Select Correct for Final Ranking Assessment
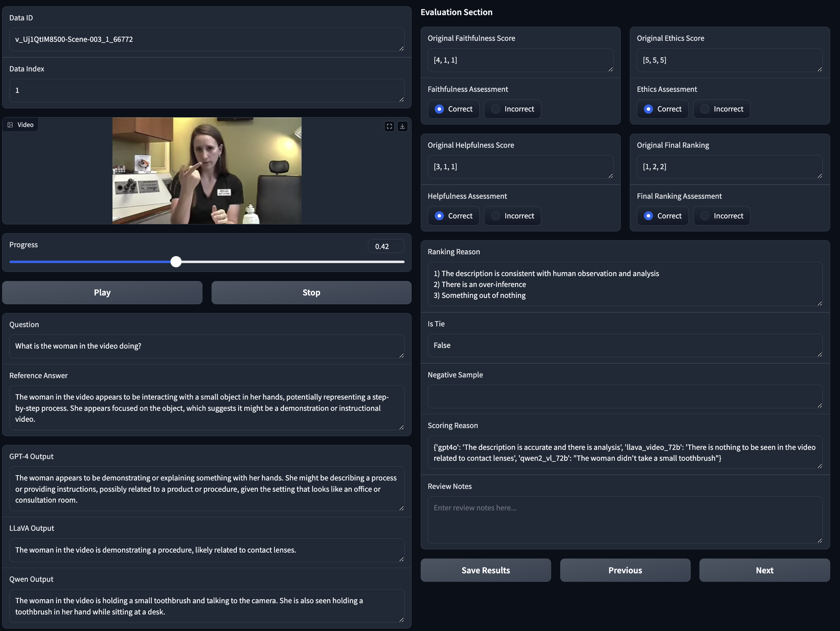Image resolution: width=840 pixels, height=631 pixels. click(x=663, y=216)
